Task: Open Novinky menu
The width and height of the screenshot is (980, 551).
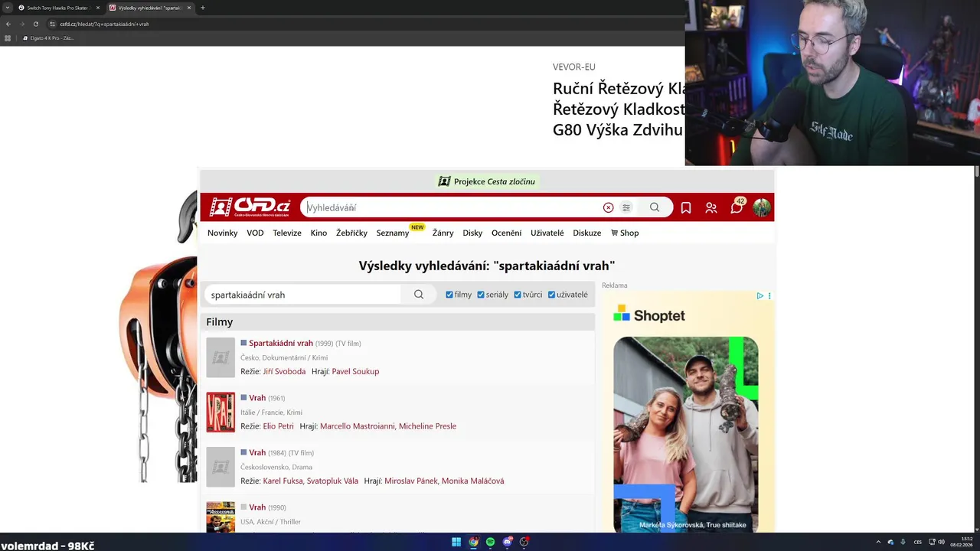Action: (x=223, y=233)
